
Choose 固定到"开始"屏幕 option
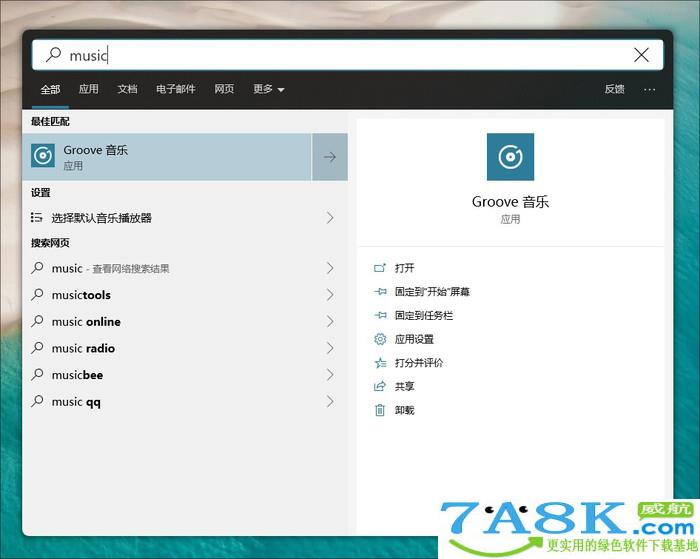(432, 292)
